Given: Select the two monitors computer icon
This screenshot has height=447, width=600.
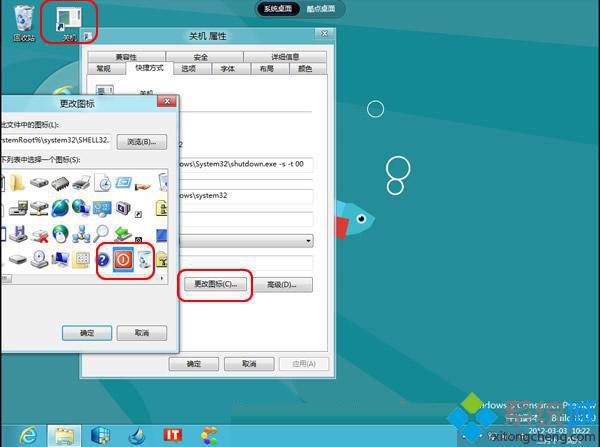Looking at the screenshot, I should coord(60,260).
